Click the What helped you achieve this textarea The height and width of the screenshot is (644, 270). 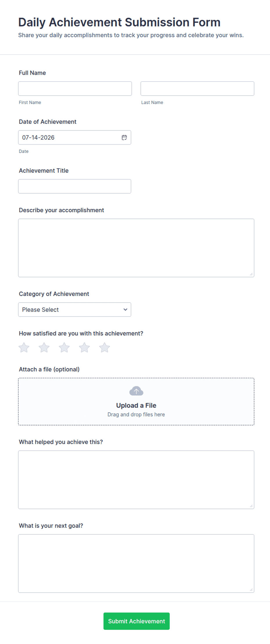(136, 480)
